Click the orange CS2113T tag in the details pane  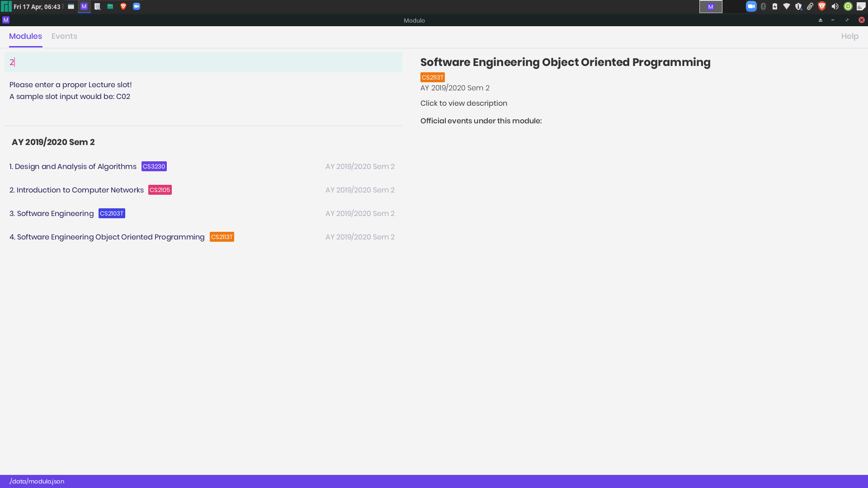click(432, 77)
